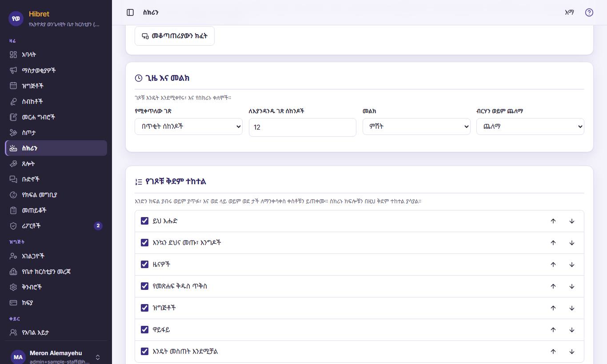Uncheck the ዜናዎች checkbox

point(144,264)
